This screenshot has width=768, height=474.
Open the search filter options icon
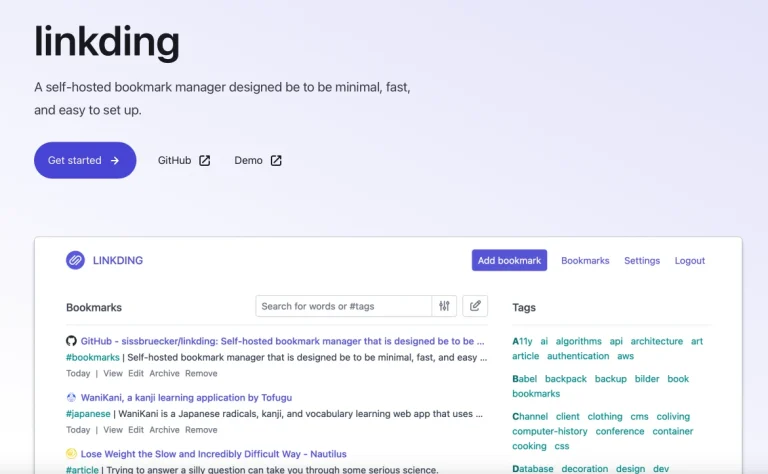(444, 306)
